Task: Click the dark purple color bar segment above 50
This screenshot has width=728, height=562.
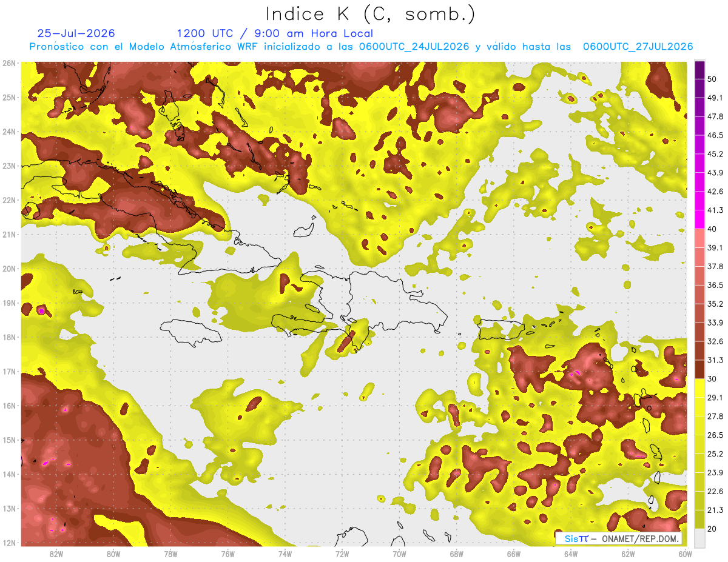Action: point(699,69)
